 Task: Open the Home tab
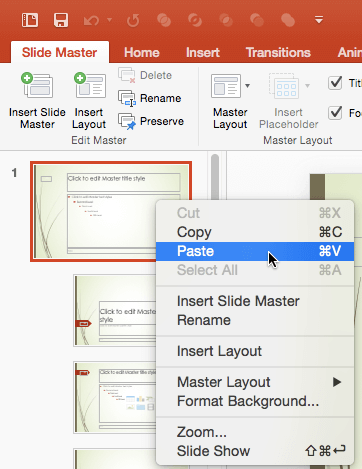click(142, 52)
